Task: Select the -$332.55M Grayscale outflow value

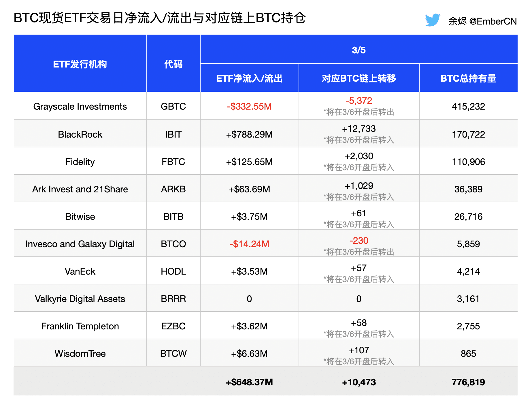Action: tap(249, 106)
